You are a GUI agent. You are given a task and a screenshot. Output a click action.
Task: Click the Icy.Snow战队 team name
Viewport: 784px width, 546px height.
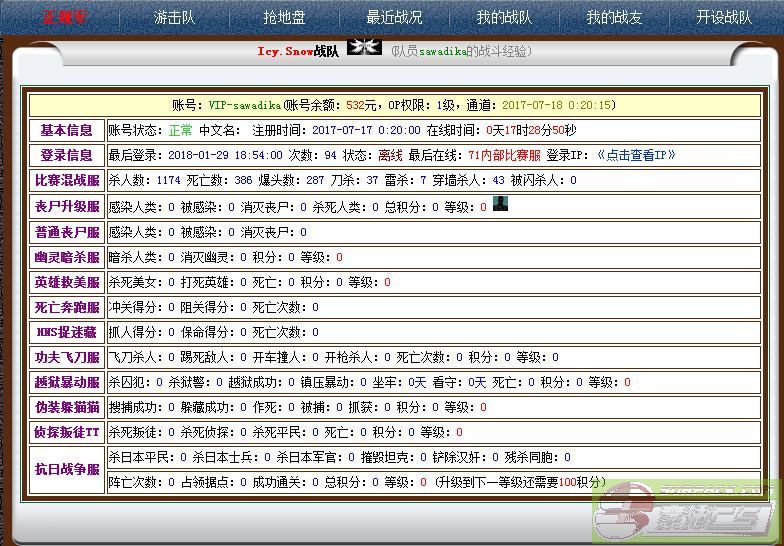(297, 51)
